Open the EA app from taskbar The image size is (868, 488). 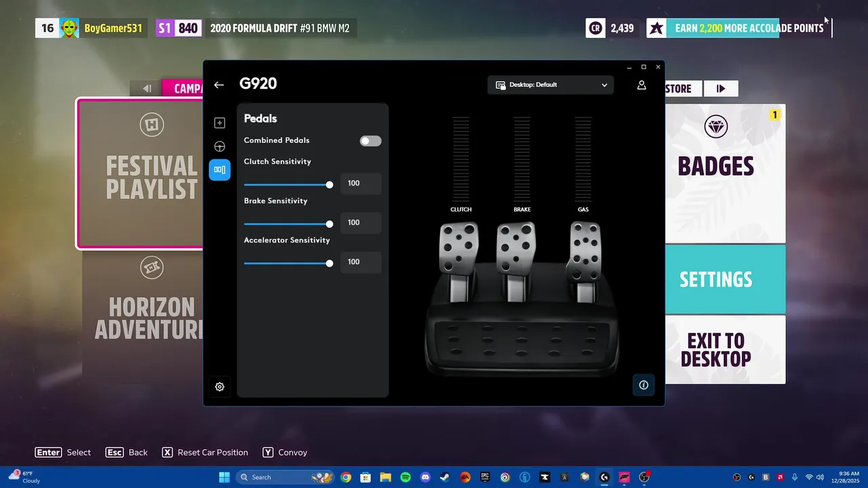(x=465, y=477)
